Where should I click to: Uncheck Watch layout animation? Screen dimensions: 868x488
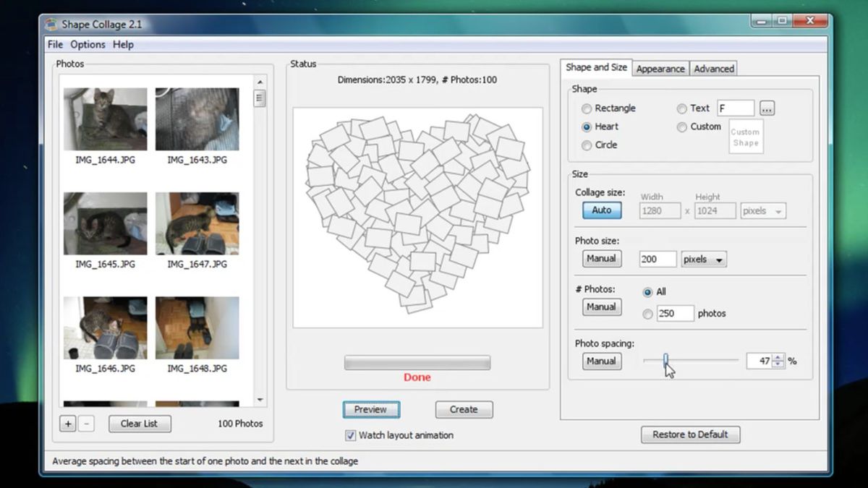point(349,435)
